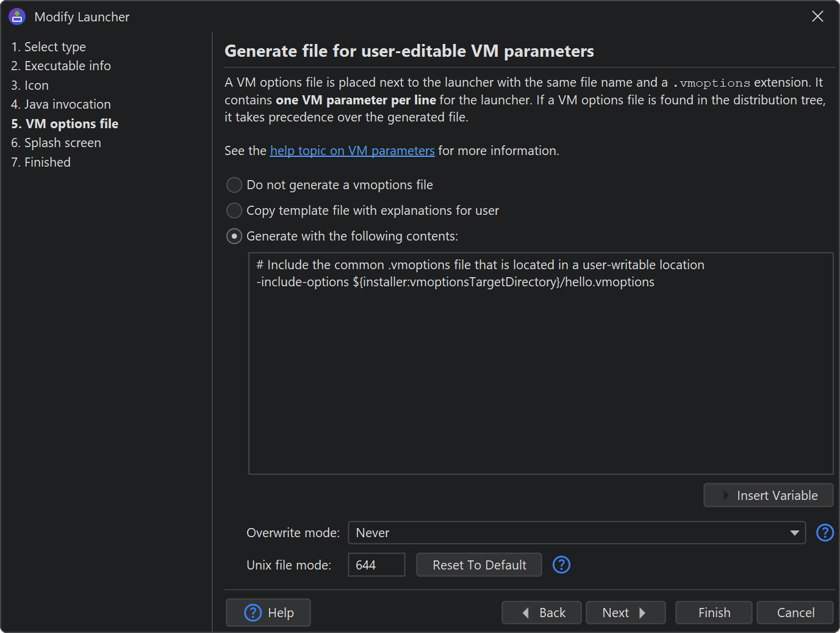Viewport: 840px width, 633px height.
Task: Click the question mark icon on Help button
Action: click(x=253, y=612)
